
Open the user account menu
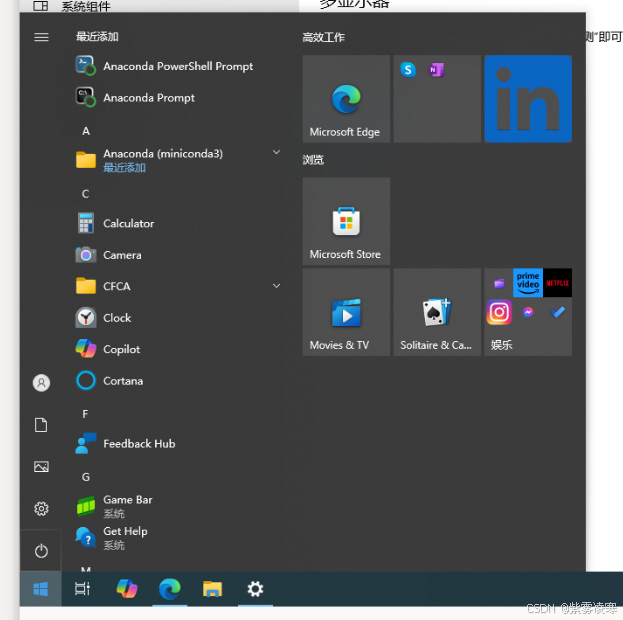[x=41, y=383]
